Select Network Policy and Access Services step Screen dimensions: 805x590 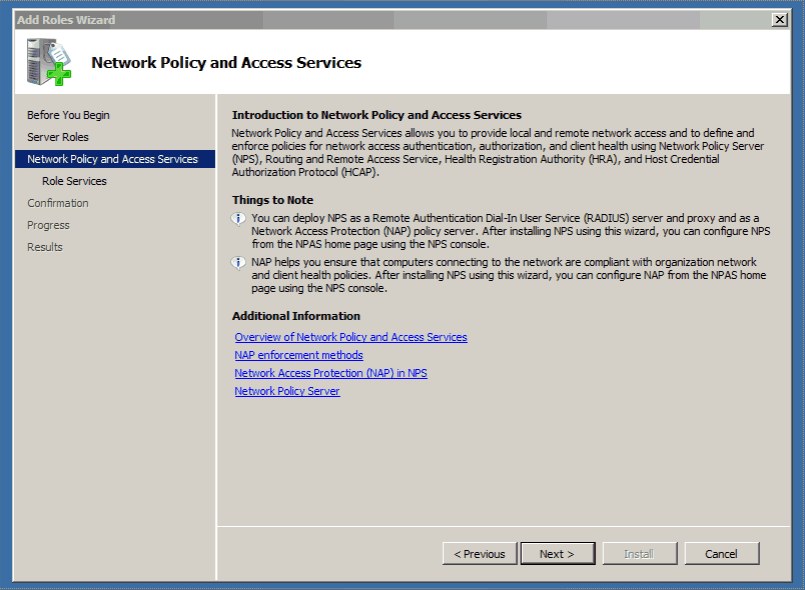pyautogui.click(x=115, y=159)
